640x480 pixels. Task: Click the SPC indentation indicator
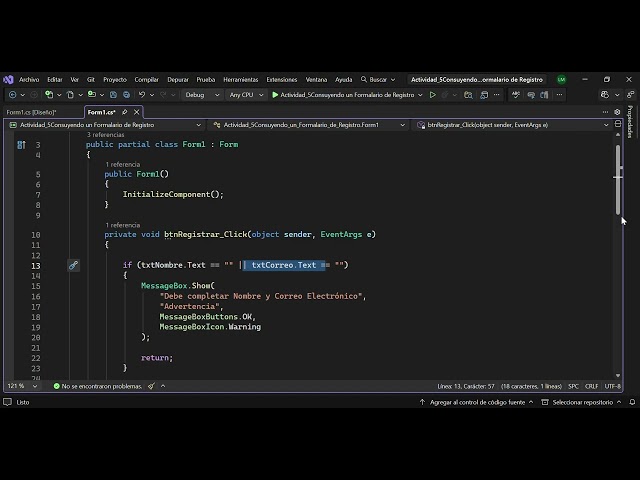[573, 386]
